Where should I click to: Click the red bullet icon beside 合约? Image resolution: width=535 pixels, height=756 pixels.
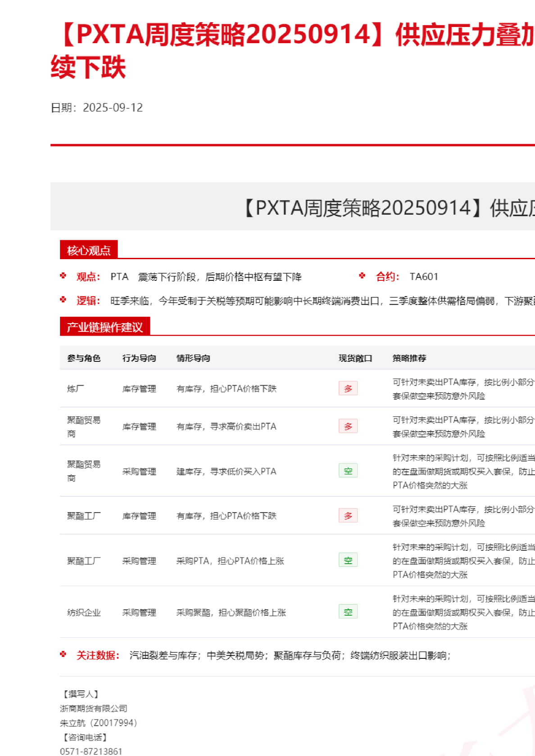[362, 276]
